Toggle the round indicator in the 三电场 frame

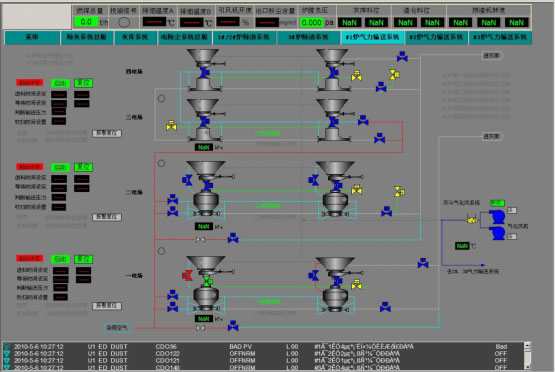coord(161,99)
